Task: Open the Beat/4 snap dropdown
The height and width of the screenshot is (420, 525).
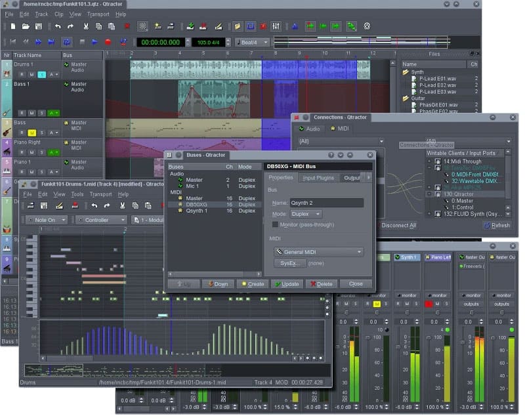Action: click(x=252, y=42)
